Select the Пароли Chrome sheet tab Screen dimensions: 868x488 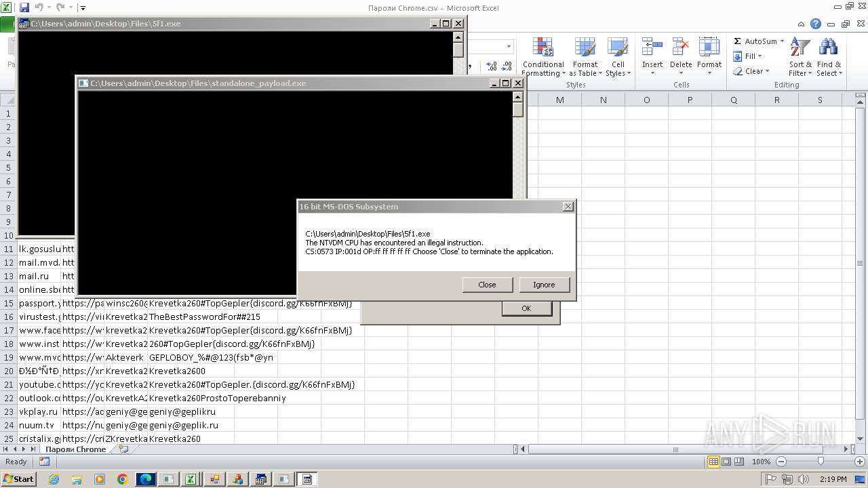(76, 449)
